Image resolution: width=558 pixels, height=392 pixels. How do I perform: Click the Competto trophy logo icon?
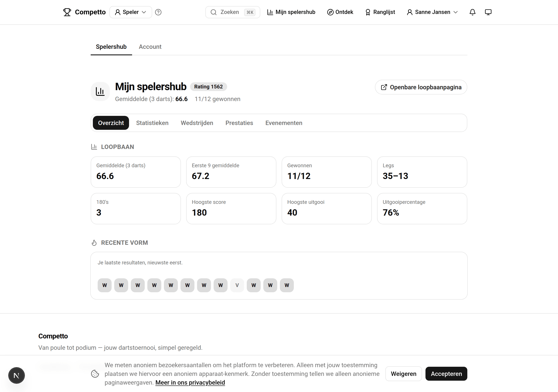(x=67, y=12)
